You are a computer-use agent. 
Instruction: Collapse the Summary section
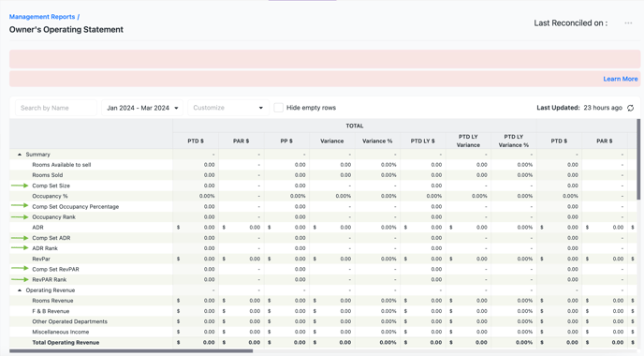coord(20,155)
